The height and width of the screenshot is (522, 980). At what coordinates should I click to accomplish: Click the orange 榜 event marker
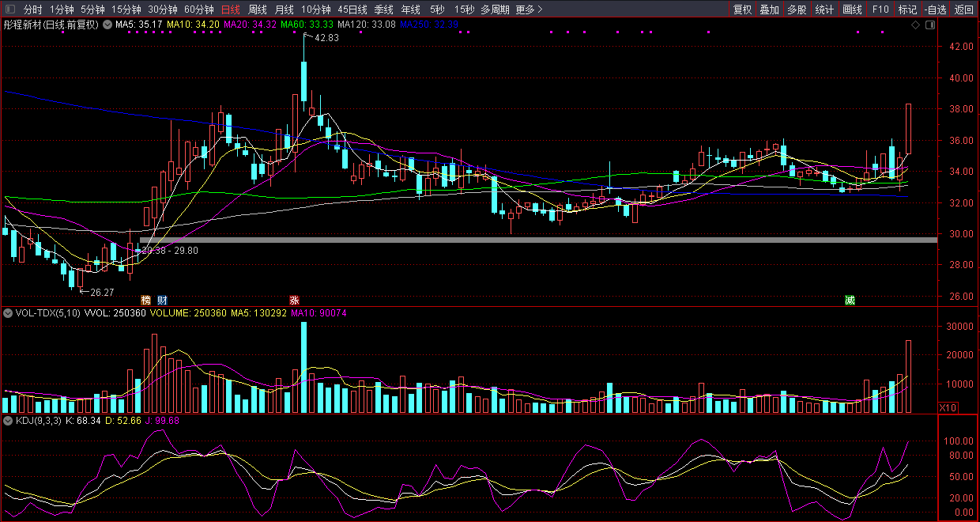point(145,301)
